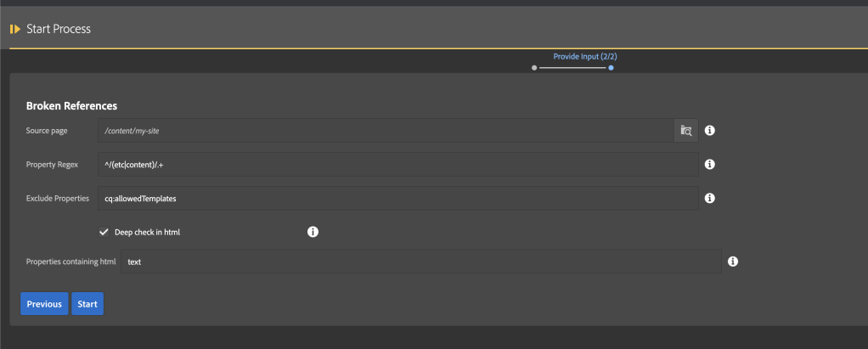Go back with the Previous button

44,303
